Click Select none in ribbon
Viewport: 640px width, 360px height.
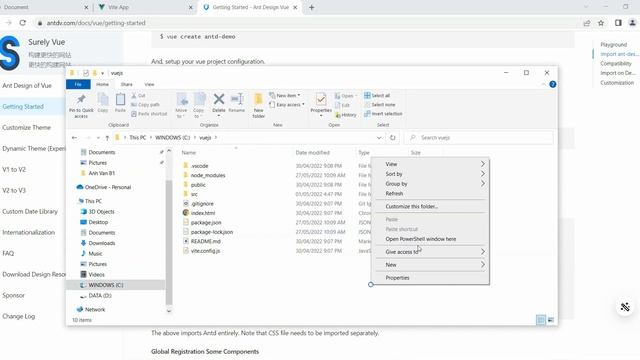(380, 104)
